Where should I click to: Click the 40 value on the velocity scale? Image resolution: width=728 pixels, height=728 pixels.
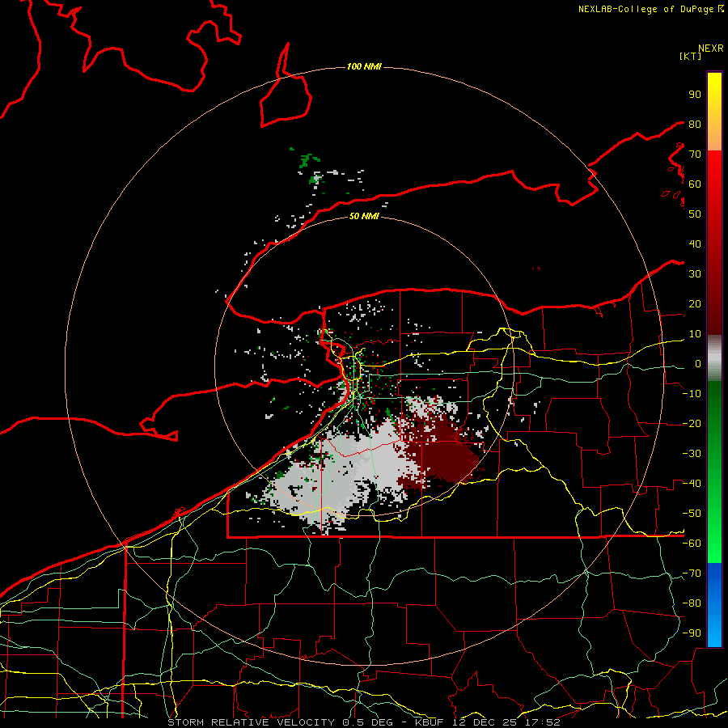point(695,243)
